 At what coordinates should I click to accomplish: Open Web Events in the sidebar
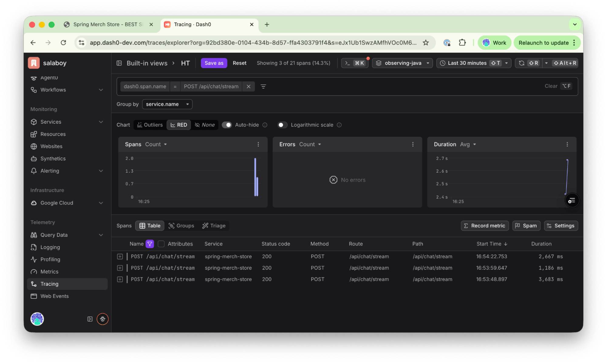67,296
